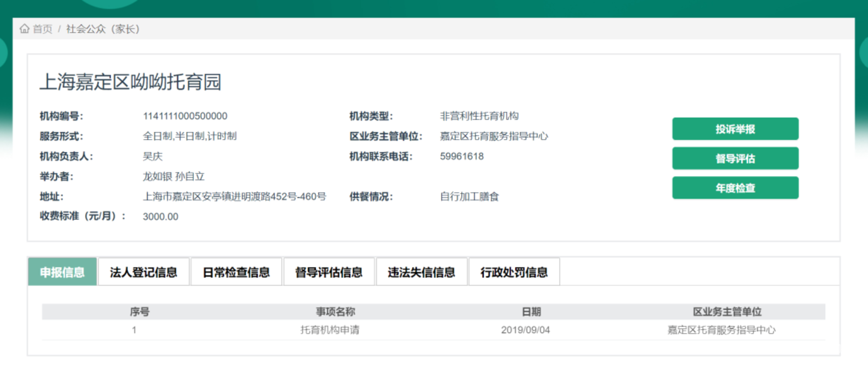Viewport: 868px width, 367px height.
Task: Select service form value 全日制,半日制,计时制
Action: [190, 136]
